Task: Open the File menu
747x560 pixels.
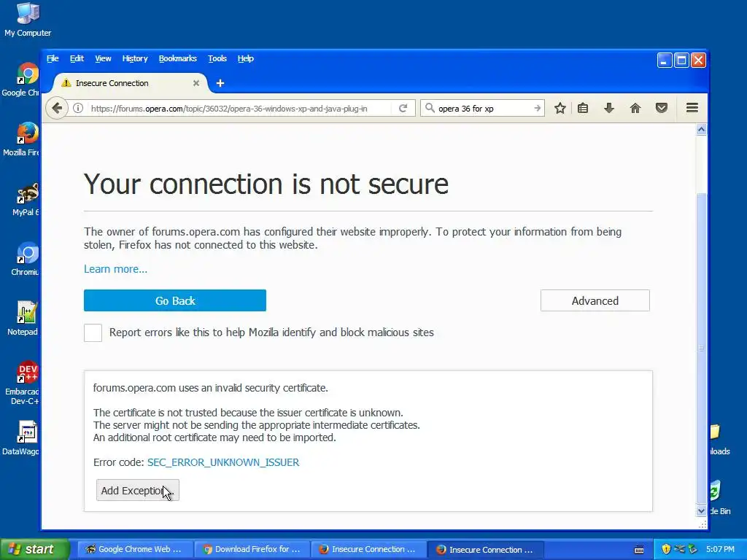Action: point(53,58)
